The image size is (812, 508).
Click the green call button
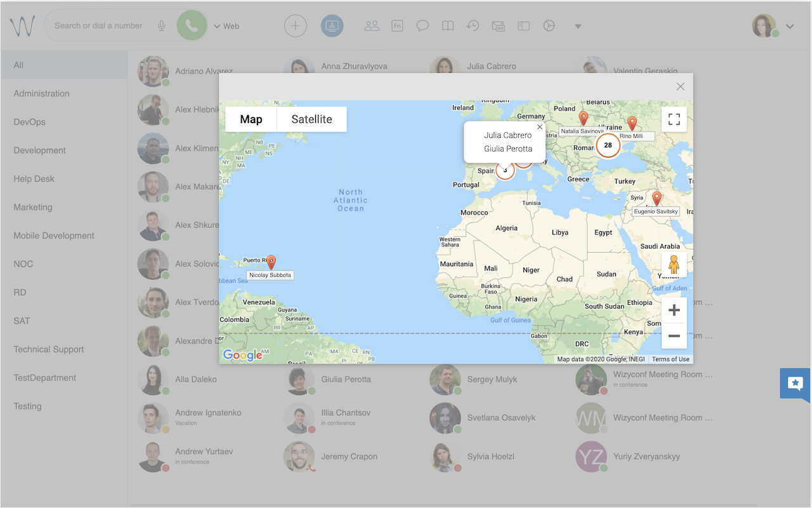[192, 26]
